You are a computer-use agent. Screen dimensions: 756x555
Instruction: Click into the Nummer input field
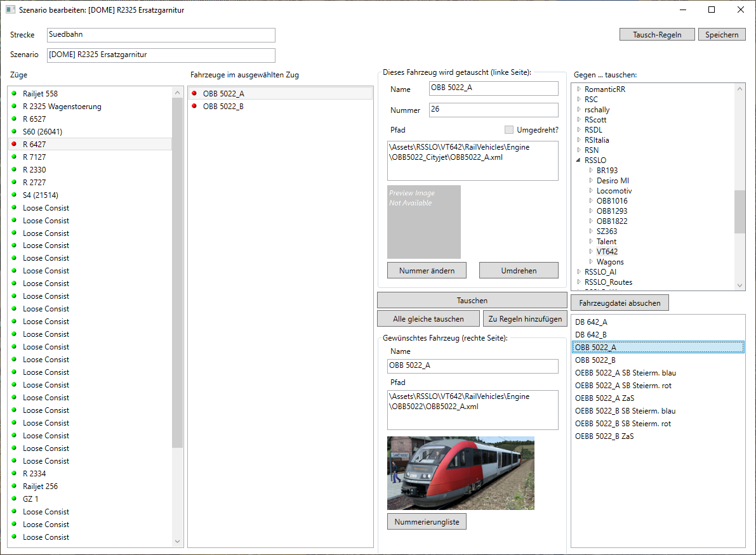coord(493,110)
